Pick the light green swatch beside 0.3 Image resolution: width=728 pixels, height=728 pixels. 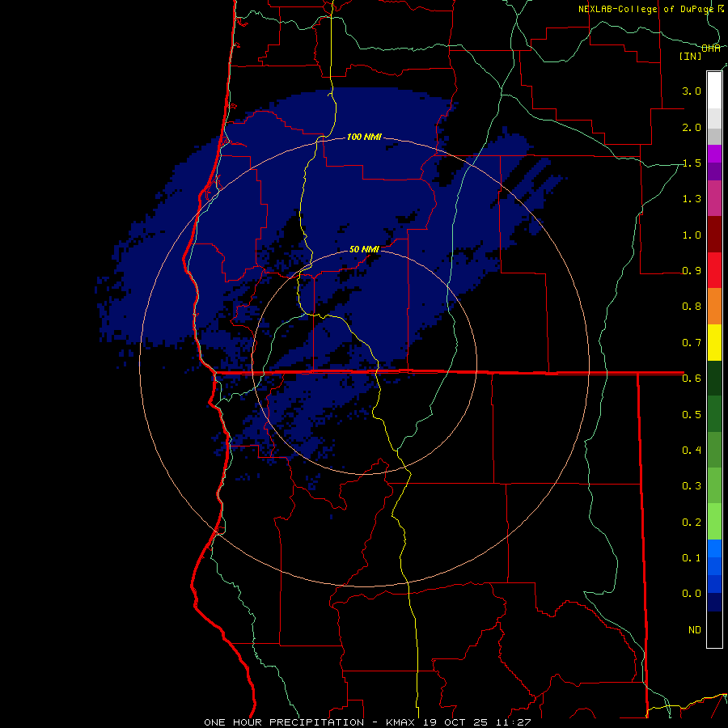(714, 485)
